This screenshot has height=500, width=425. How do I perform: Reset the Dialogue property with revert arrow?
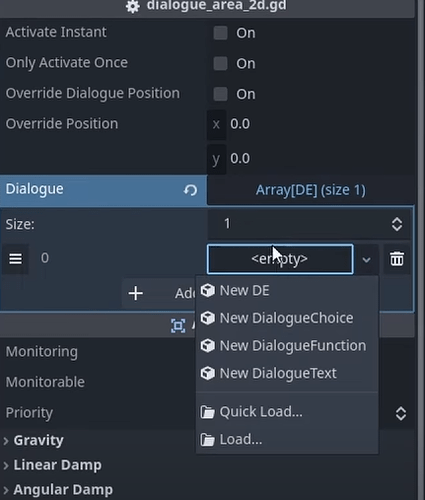(190, 190)
